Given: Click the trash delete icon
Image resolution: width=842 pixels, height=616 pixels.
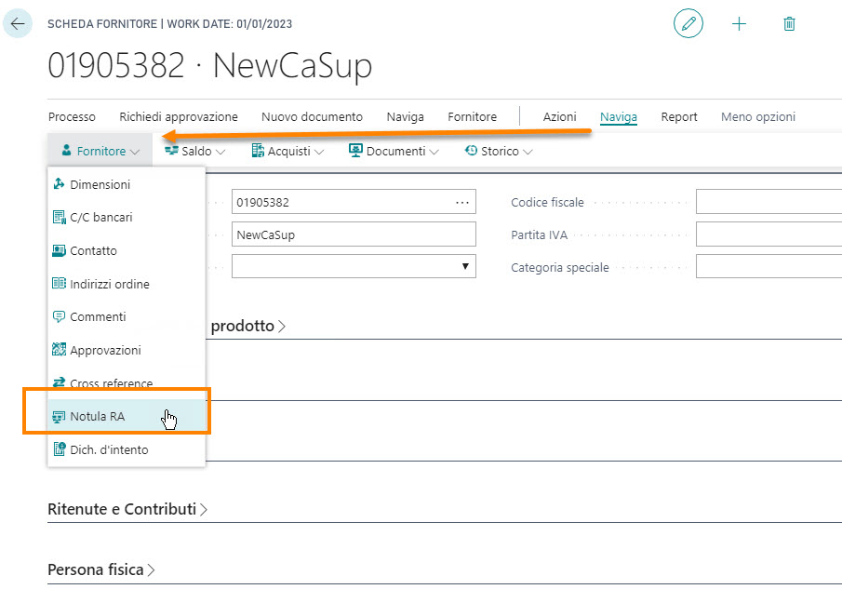Looking at the screenshot, I should [789, 24].
